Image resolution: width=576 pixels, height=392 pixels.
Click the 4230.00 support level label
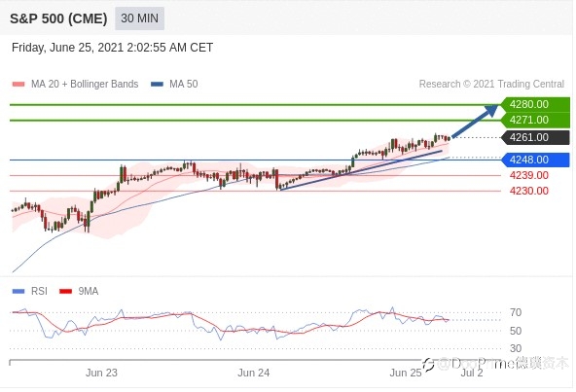click(529, 191)
